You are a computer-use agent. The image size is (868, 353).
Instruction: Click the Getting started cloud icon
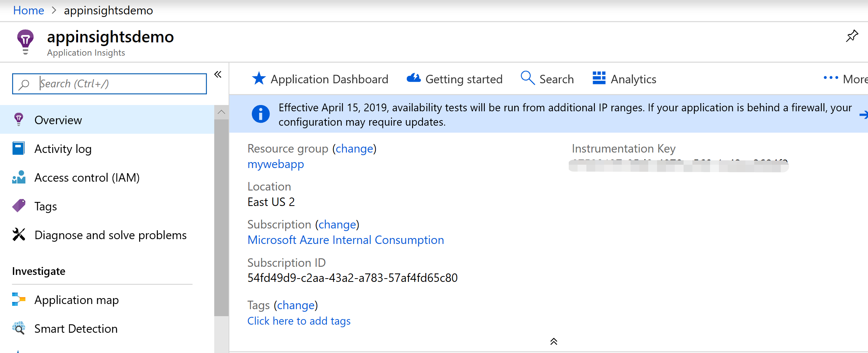(414, 78)
